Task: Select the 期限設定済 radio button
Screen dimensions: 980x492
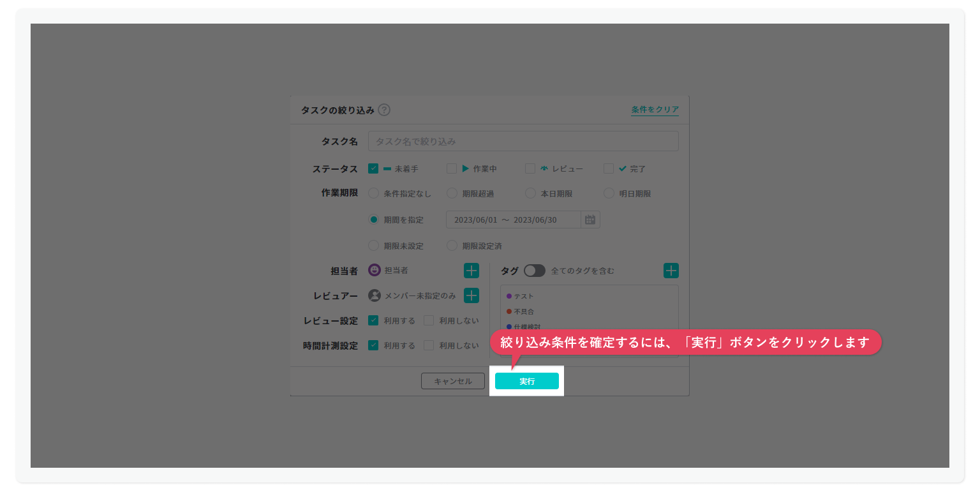Action: (452, 245)
